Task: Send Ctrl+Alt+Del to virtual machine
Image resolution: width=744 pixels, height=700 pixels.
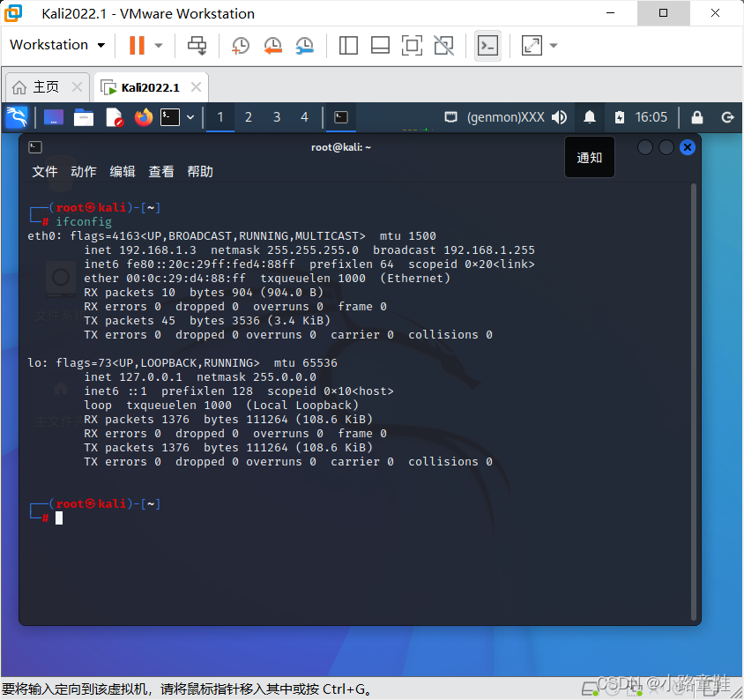Action: click(197, 46)
